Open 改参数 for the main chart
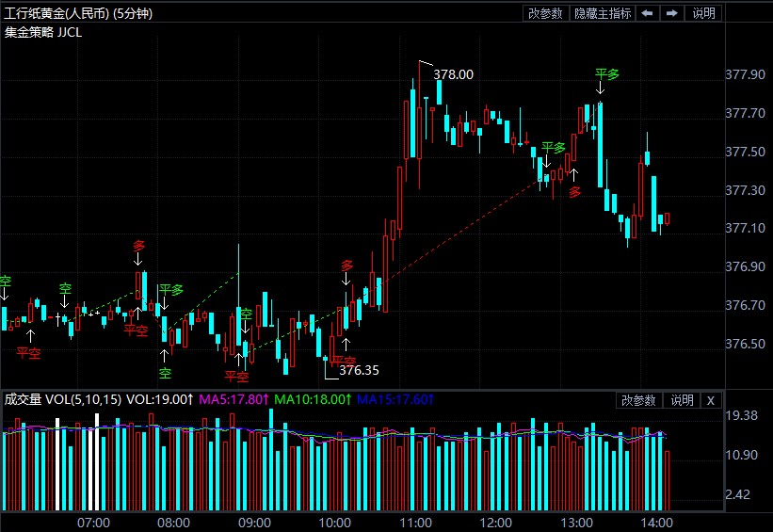The height and width of the screenshot is (532, 773). [545, 13]
